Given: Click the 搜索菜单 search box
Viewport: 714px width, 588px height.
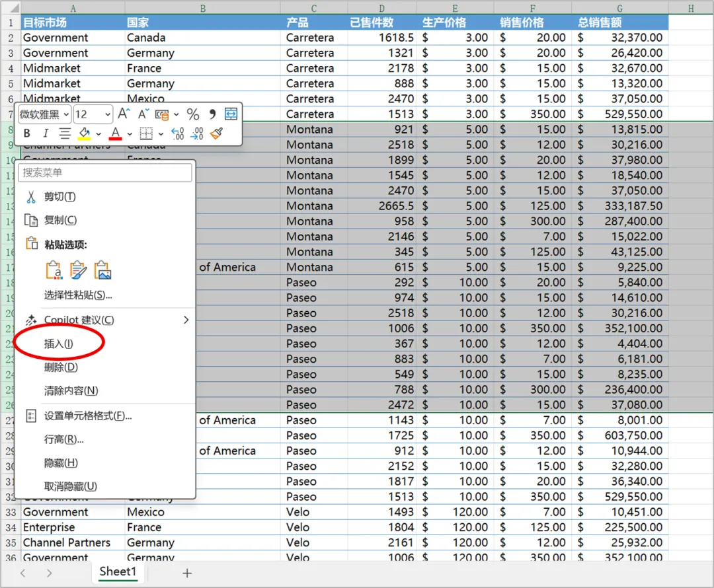Looking at the screenshot, I should (x=104, y=172).
